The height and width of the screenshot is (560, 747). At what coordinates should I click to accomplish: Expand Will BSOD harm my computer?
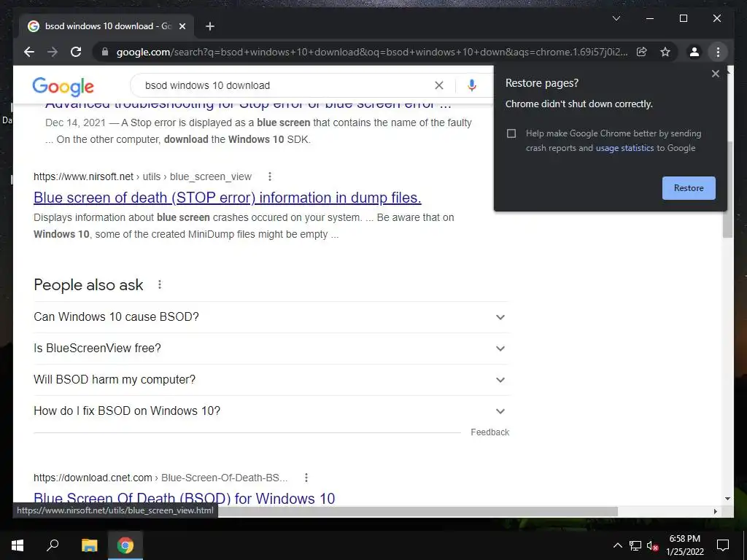[x=271, y=380]
